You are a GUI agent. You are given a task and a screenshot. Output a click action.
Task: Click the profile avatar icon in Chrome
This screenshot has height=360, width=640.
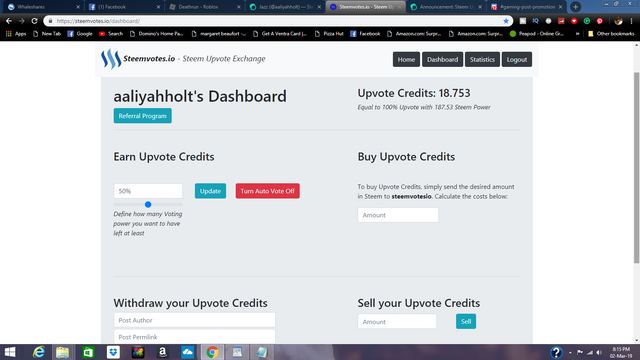click(x=618, y=21)
